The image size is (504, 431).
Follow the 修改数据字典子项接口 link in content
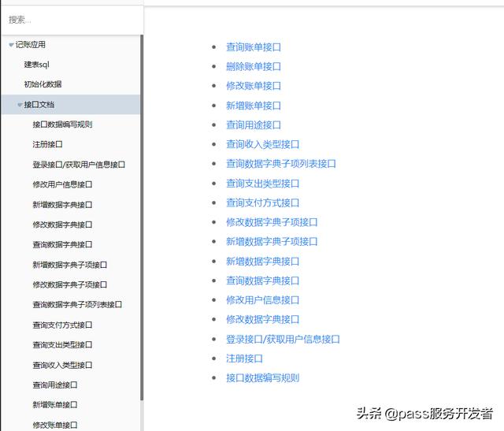point(272,222)
